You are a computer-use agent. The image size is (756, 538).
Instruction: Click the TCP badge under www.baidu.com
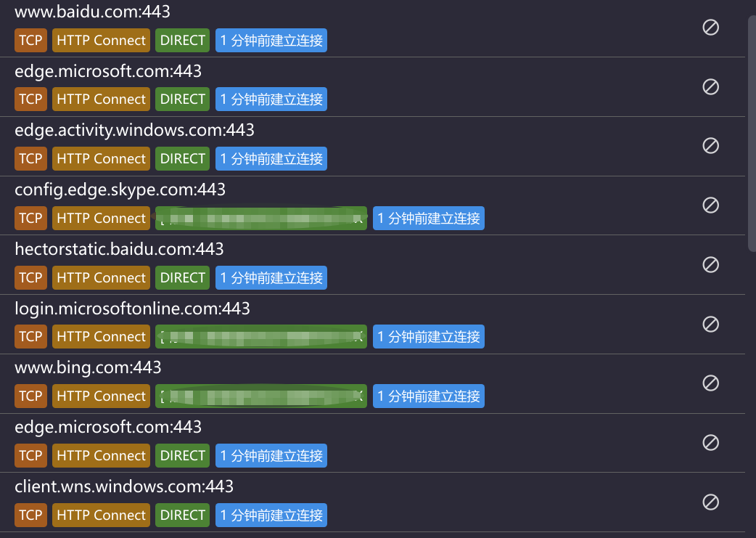30,40
